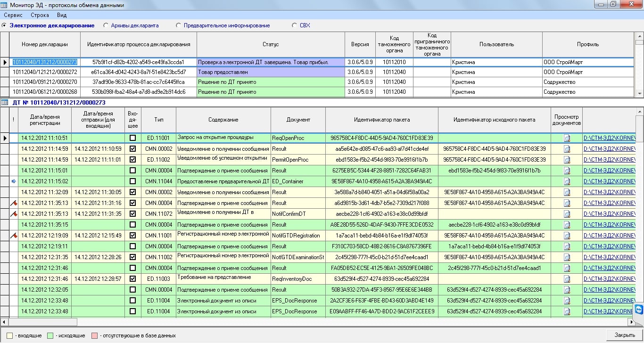Toggle incoming checkbox for ED.11003 ReqInventoryDoc row
Viewport: 644px width, 343px height.
132,279
